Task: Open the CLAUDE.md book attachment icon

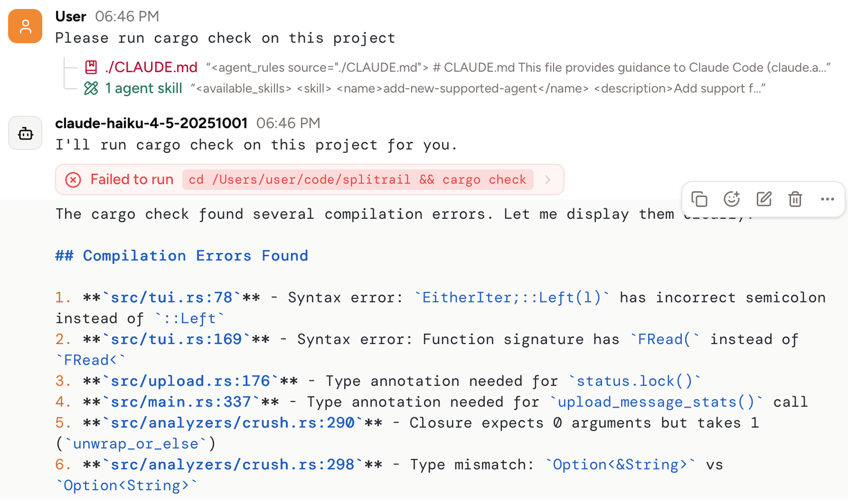Action: pos(91,67)
